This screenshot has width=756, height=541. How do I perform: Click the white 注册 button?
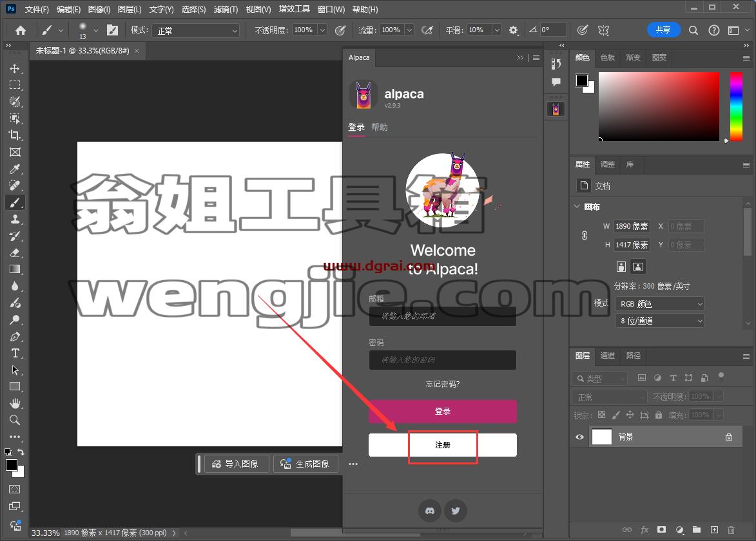tap(443, 444)
